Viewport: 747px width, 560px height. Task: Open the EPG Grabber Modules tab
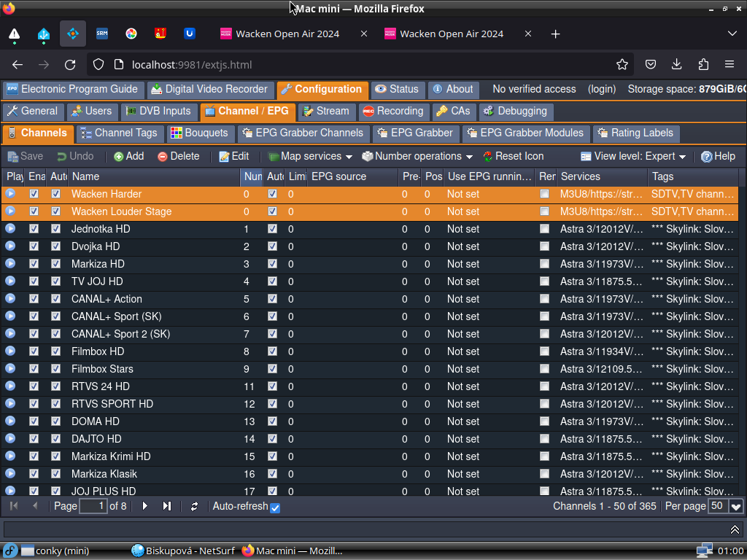click(525, 133)
